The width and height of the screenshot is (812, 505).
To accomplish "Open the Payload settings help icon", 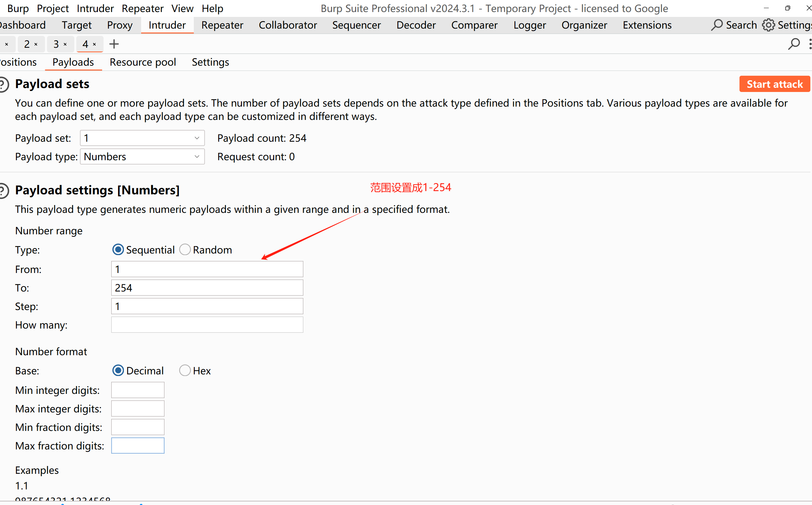I will coord(3,191).
